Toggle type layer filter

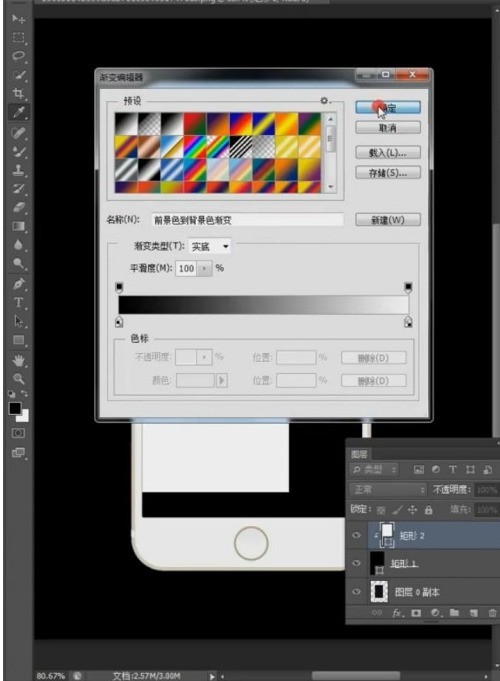point(453,469)
